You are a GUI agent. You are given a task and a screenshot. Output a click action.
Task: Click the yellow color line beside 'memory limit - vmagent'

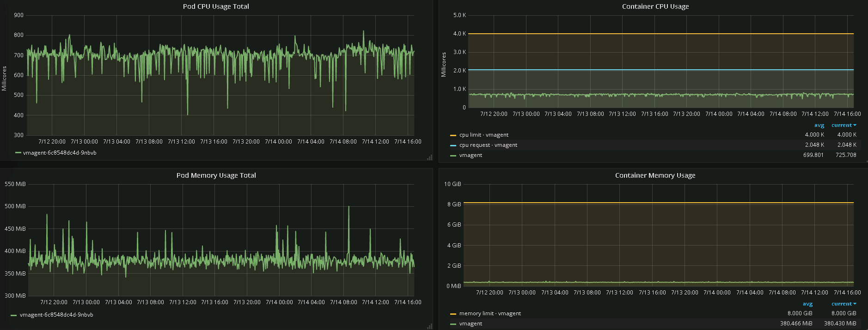[x=453, y=314]
